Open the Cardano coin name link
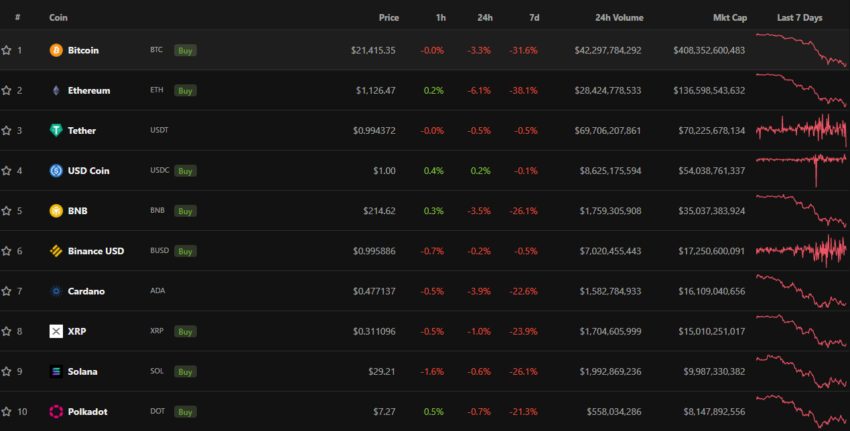 (x=86, y=291)
